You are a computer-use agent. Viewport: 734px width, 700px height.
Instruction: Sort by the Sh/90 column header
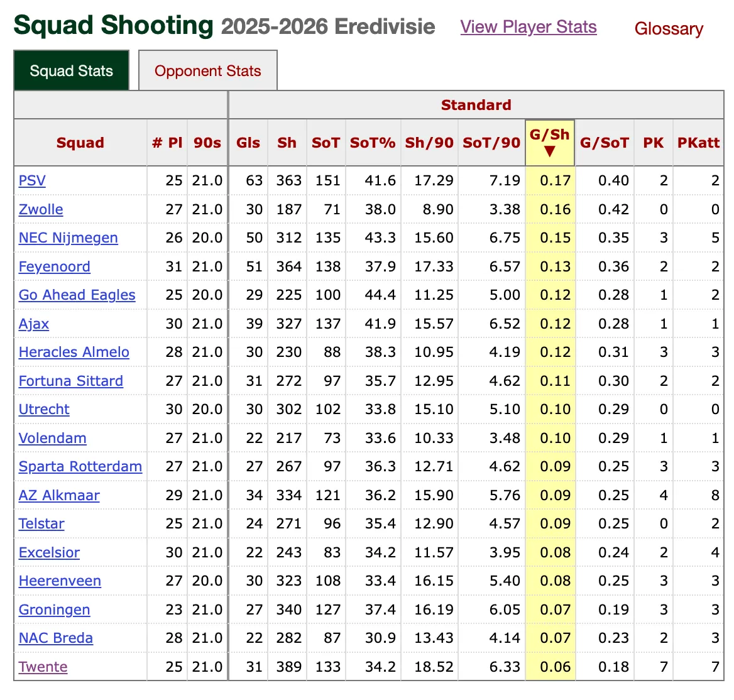pyautogui.click(x=429, y=143)
